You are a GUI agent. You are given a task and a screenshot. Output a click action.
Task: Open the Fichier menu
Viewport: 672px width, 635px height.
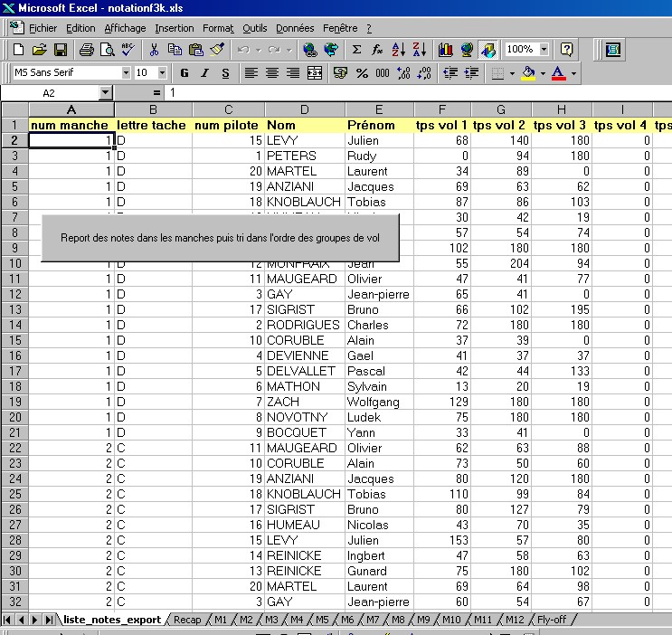click(43, 28)
